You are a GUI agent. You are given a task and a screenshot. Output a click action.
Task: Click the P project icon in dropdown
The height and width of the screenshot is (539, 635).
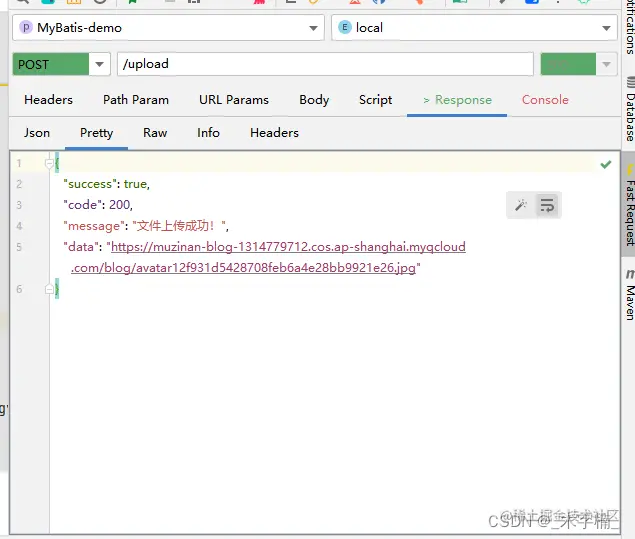pyautogui.click(x=26, y=28)
